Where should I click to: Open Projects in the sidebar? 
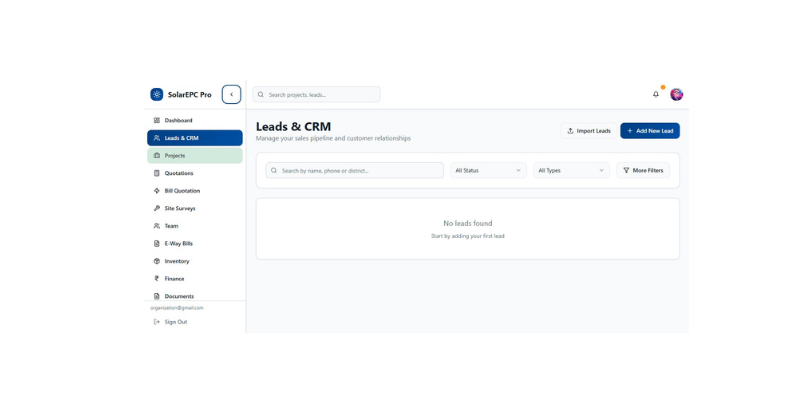click(x=195, y=156)
